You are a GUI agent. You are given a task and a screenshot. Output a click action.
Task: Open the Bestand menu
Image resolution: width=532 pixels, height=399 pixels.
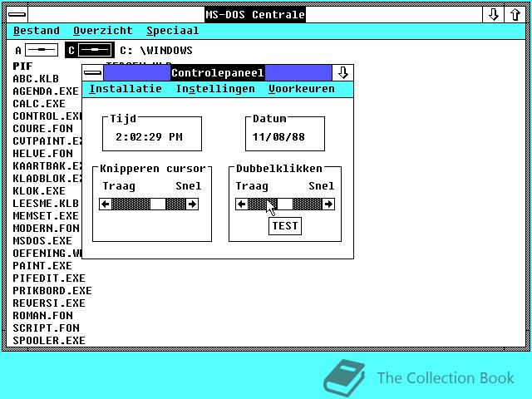[x=37, y=31]
